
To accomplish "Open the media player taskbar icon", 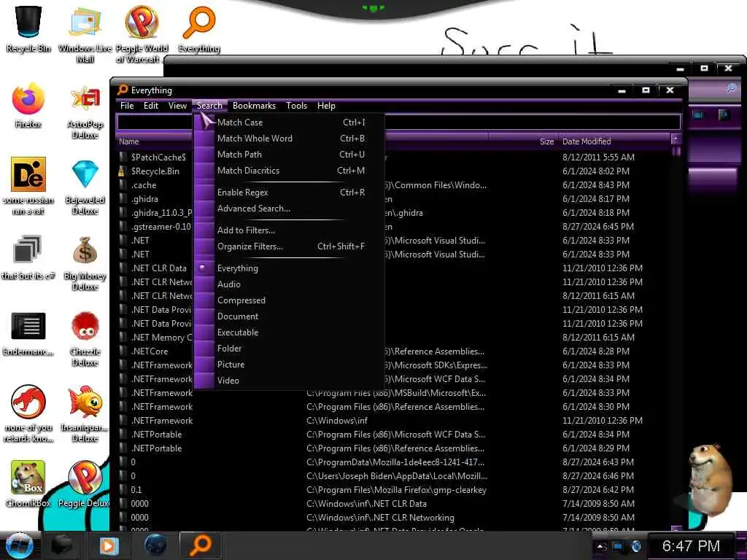I will tap(109, 545).
